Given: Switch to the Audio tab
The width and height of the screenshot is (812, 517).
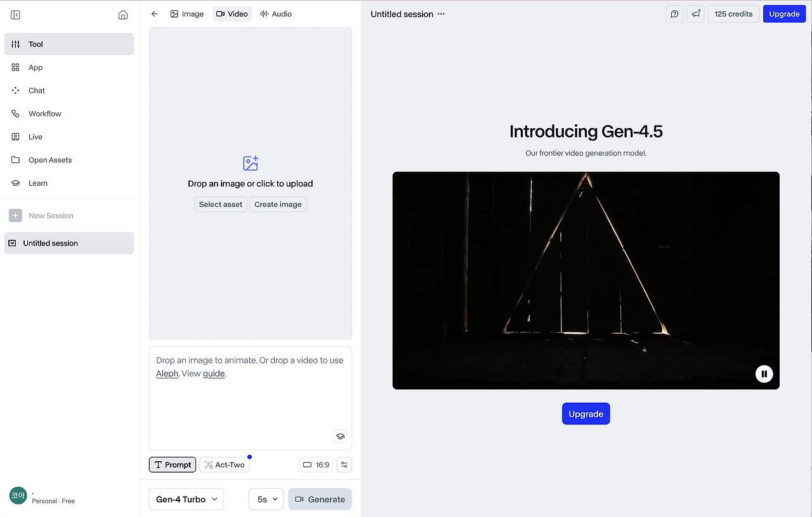Looking at the screenshot, I should click(276, 14).
